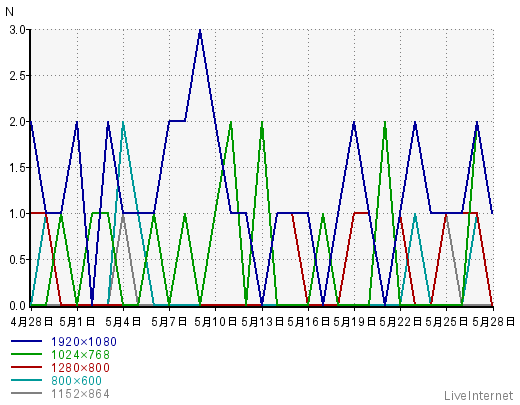
Task: Click the red 1280×800 legend line swatch
Action: (27, 367)
